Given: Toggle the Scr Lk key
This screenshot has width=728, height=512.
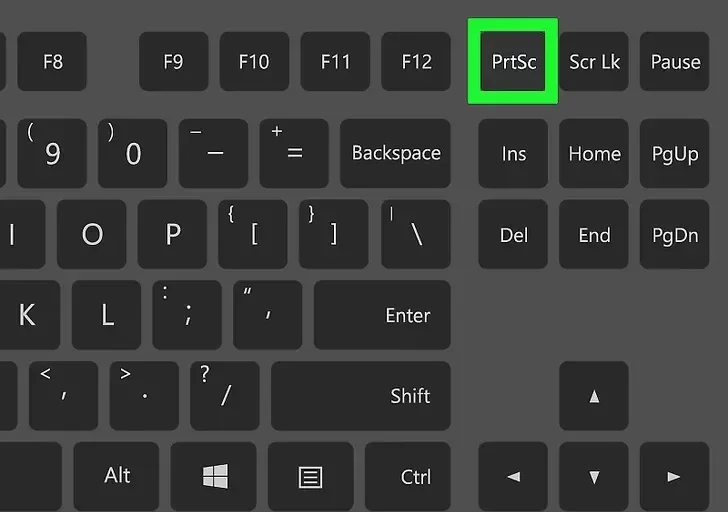Looking at the screenshot, I should click(594, 62).
